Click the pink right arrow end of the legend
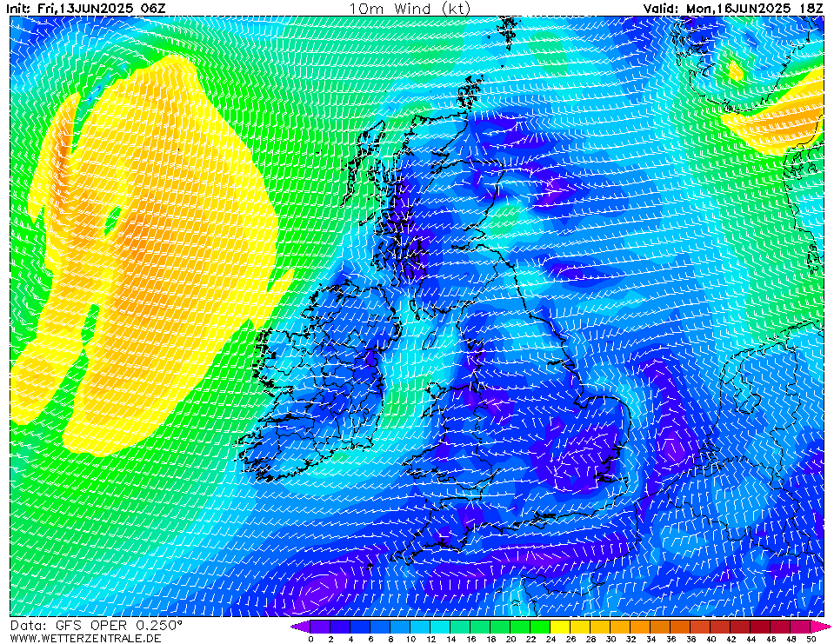 point(821,627)
